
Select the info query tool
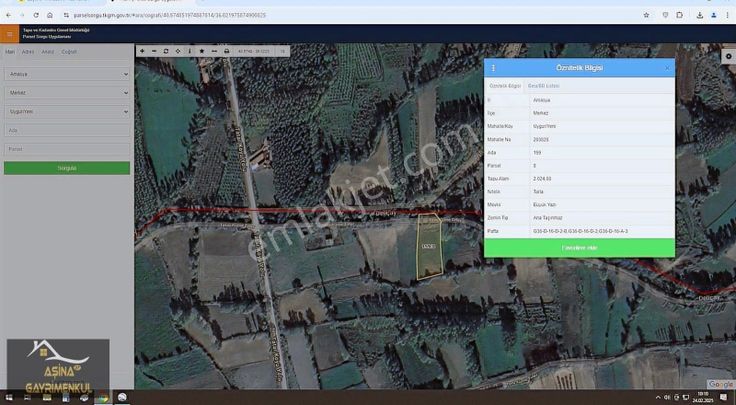190,51
